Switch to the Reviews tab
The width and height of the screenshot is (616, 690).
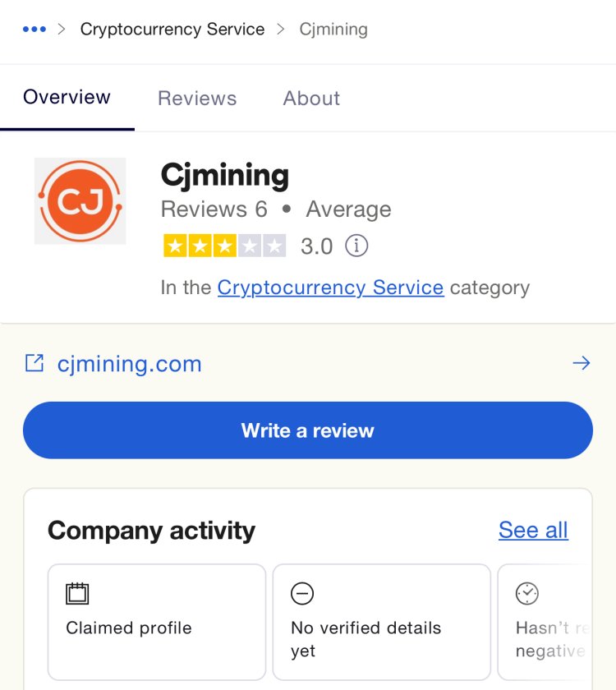pyautogui.click(x=197, y=98)
